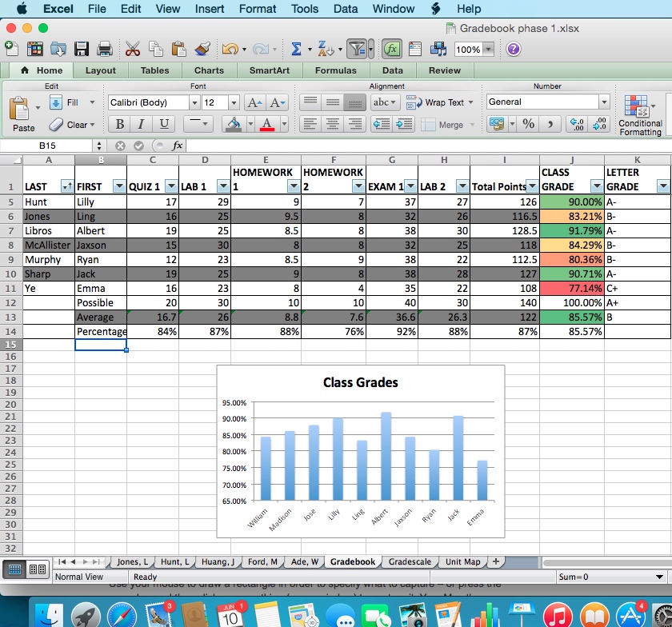
Task: Click the Print icon in the toolbar
Action: click(x=104, y=50)
